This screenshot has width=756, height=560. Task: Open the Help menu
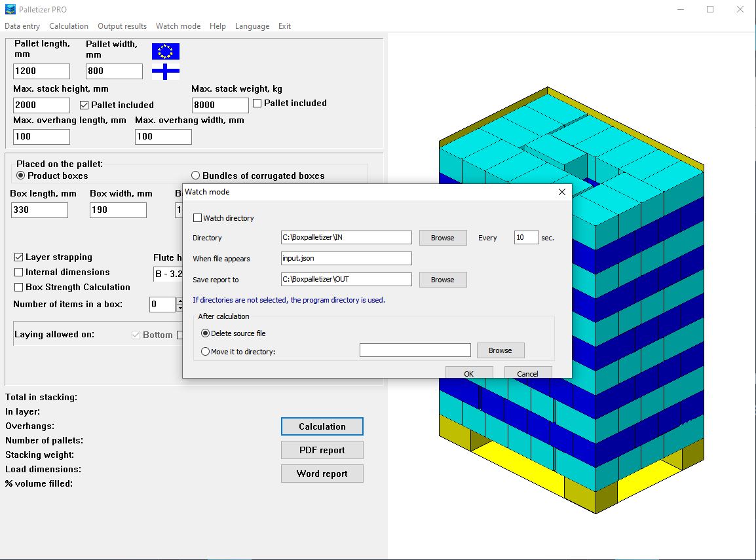tap(217, 26)
